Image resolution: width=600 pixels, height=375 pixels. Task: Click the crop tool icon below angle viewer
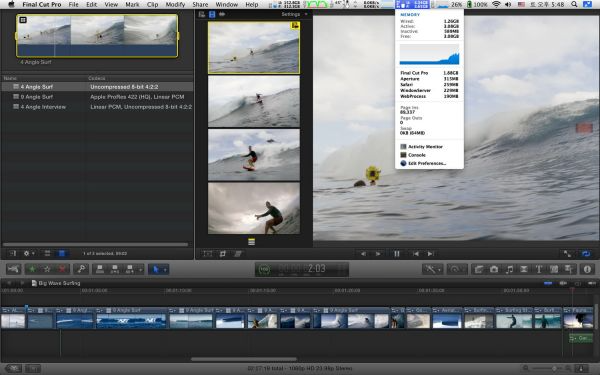[x=223, y=254]
